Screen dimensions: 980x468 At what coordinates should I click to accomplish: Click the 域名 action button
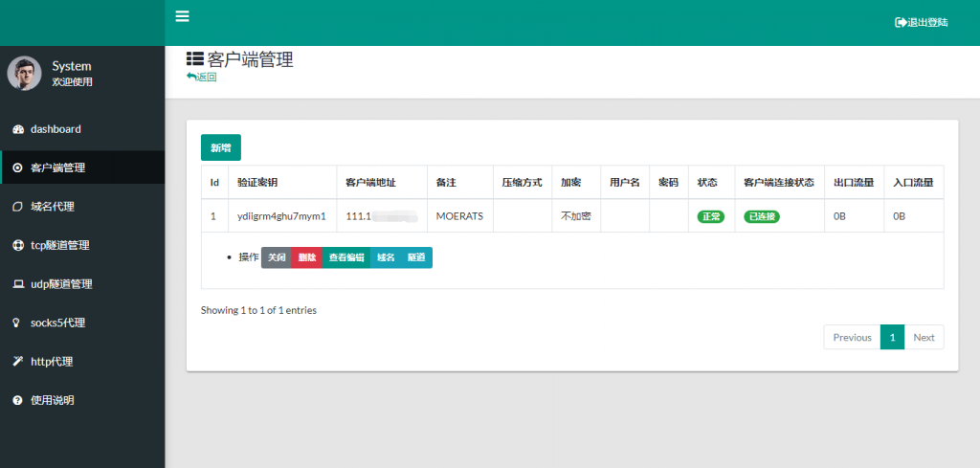click(x=386, y=257)
